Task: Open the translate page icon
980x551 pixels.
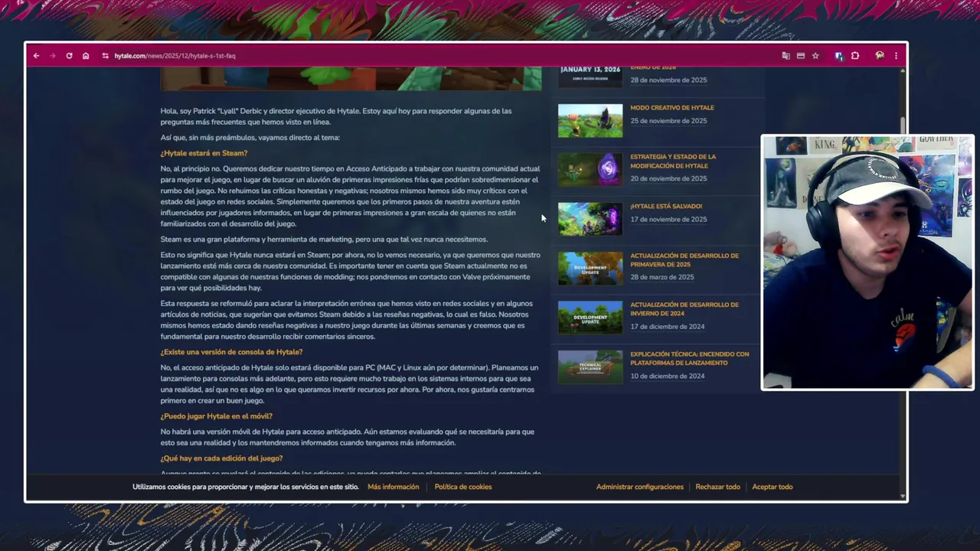Action: pyautogui.click(x=786, y=56)
